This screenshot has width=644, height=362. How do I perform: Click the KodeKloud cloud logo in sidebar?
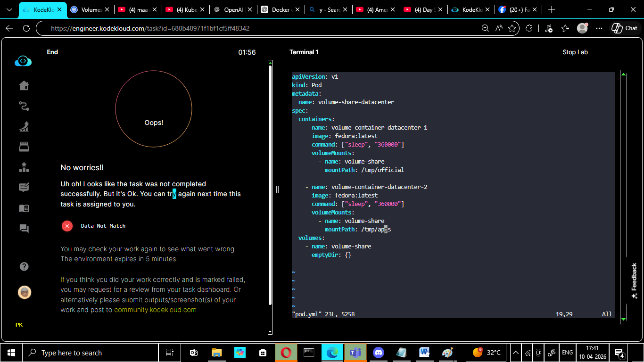(x=23, y=61)
